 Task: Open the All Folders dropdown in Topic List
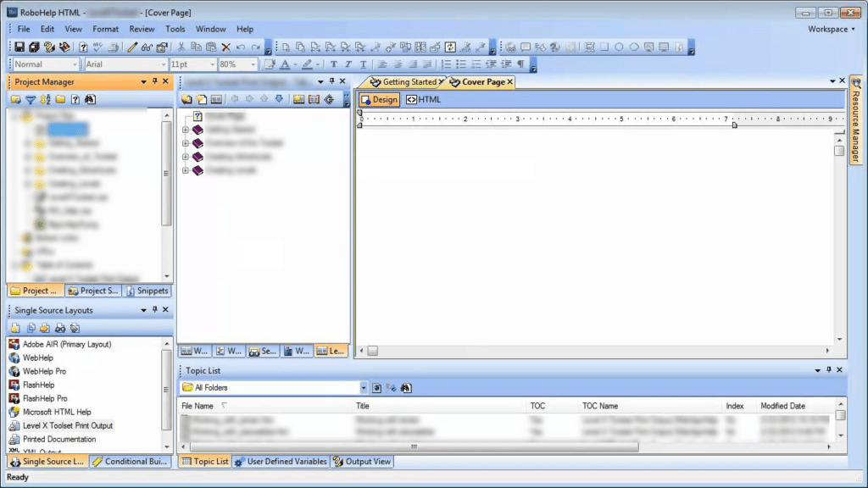tap(364, 388)
